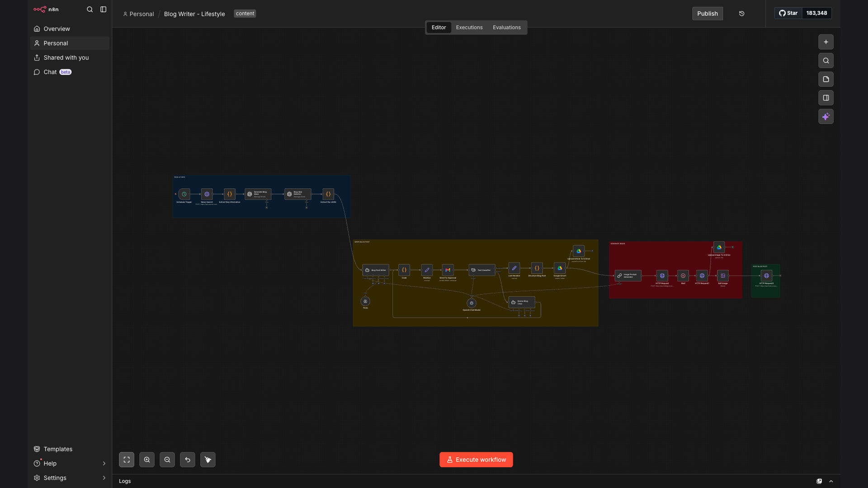
Task: Open the News Search HTTP node
Action: [207, 194]
